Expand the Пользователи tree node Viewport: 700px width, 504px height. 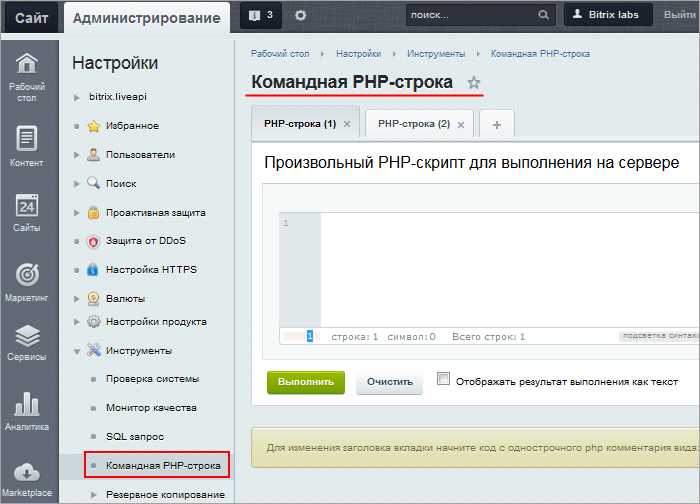point(76,155)
